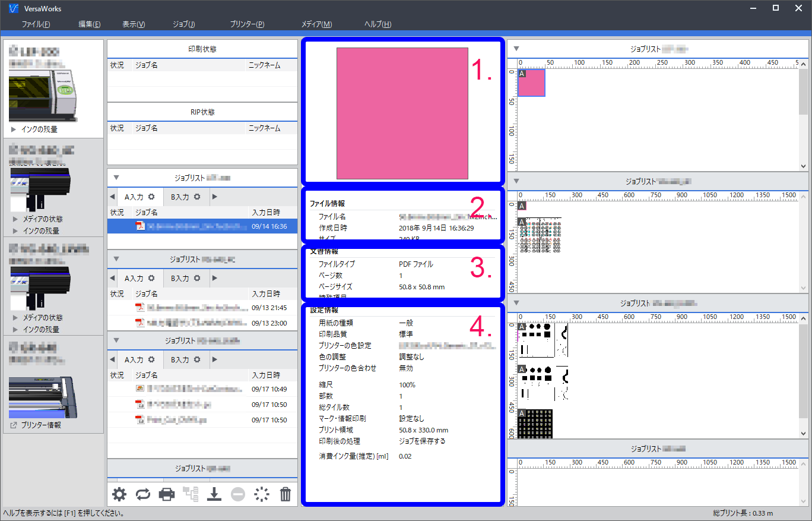Open the ヘルプ(H) menu
The height and width of the screenshot is (521, 812).
pos(378,24)
